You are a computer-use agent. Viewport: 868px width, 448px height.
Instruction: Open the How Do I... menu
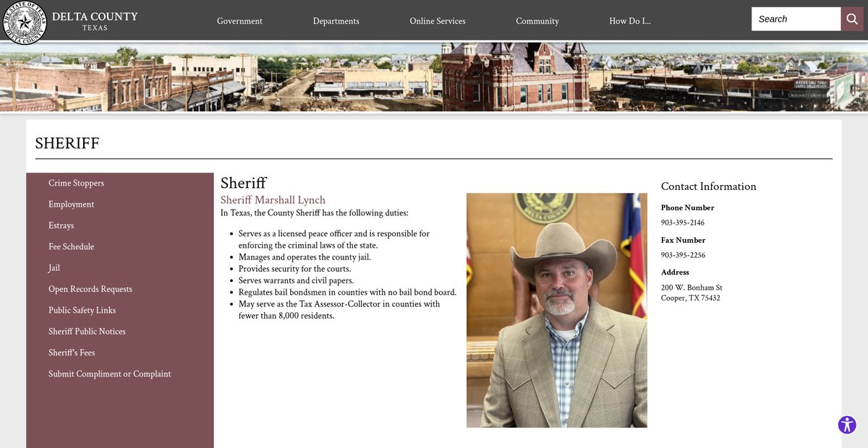pyautogui.click(x=630, y=21)
